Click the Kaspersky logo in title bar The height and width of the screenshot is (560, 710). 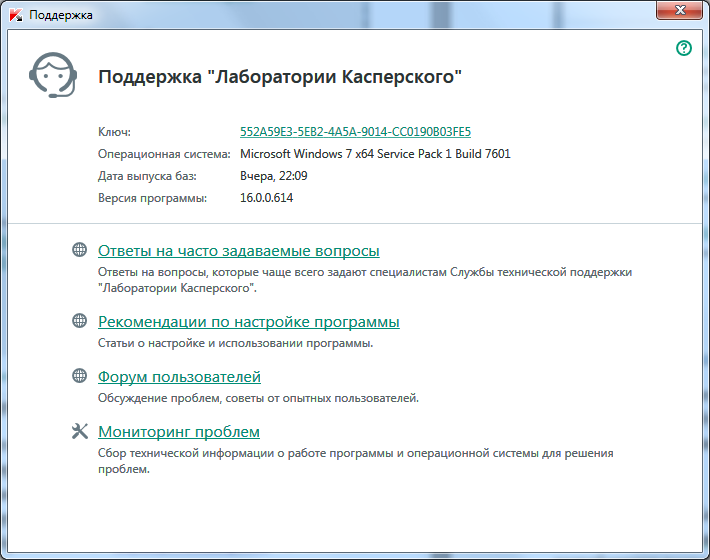pyautogui.click(x=16, y=15)
